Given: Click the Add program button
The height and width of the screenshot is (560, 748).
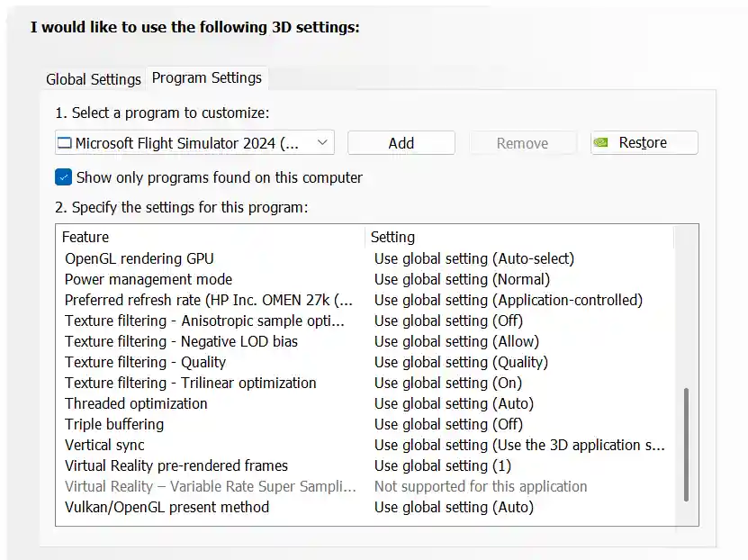Looking at the screenshot, I should coord(401,142).
